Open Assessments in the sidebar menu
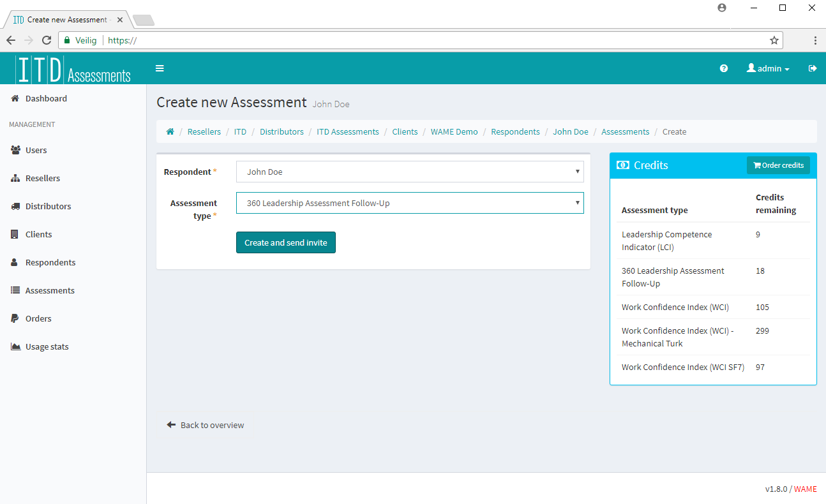 (50, 290)
